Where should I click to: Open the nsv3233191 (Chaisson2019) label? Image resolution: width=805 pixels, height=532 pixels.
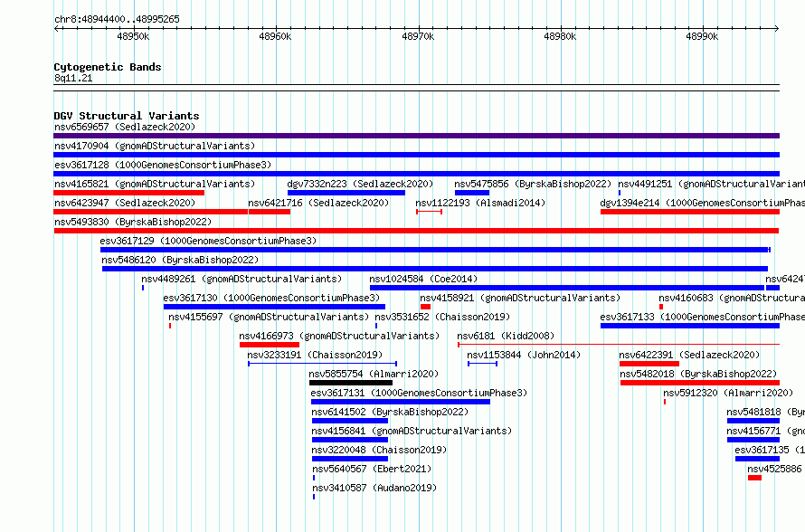315,355
